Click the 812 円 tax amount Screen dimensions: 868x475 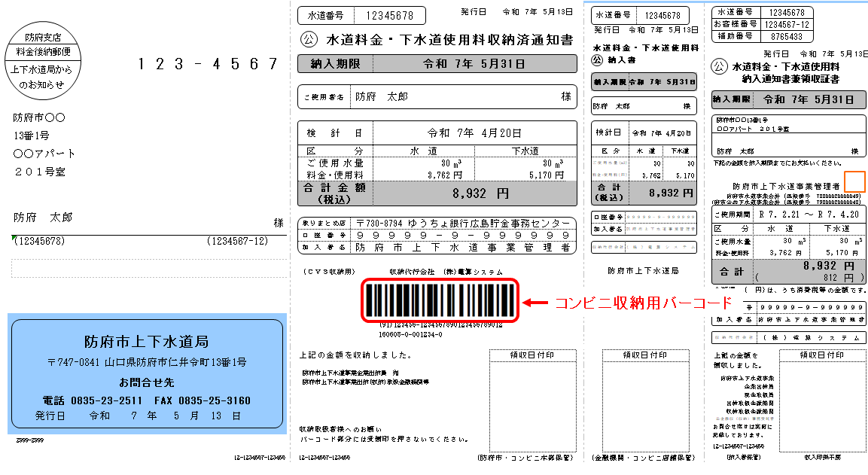pos(839,277)
